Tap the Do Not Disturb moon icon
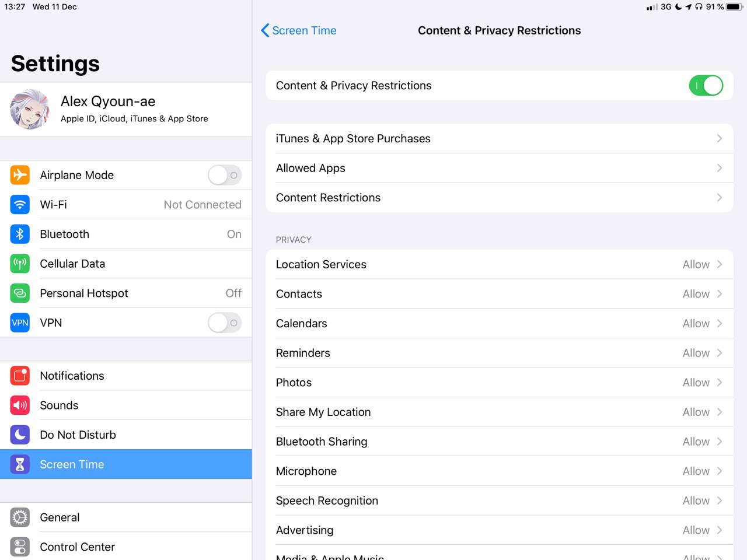The image size is (747, 560). point(20,435)
